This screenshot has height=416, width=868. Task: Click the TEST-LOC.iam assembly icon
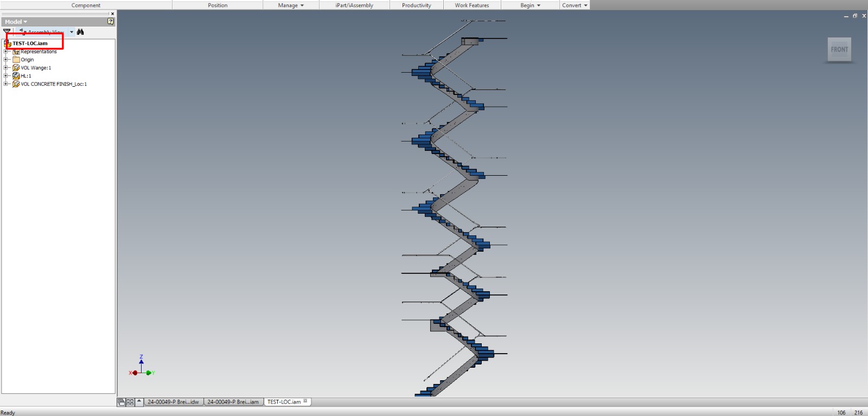point(8,43)
